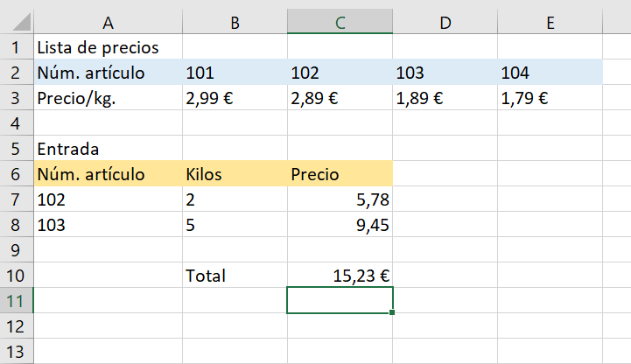Screen dimensions: 631x364
Task: Select column A header
Action: (x=108, y=22)
